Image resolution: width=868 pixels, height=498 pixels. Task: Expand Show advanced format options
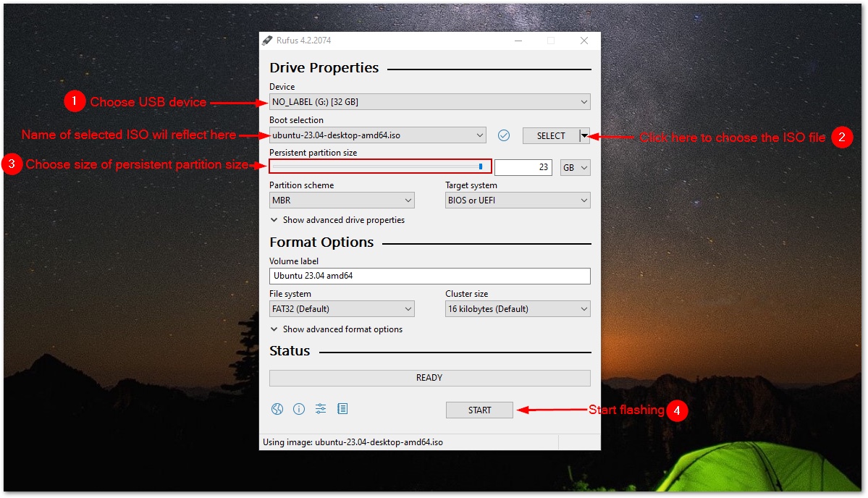pyautogui.click(x=336, y=329)
